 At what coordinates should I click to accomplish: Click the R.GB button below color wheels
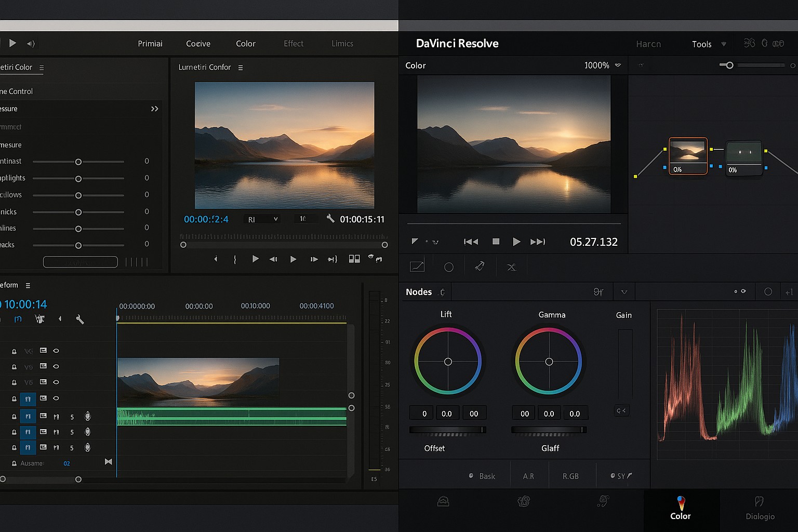[570, 476]
